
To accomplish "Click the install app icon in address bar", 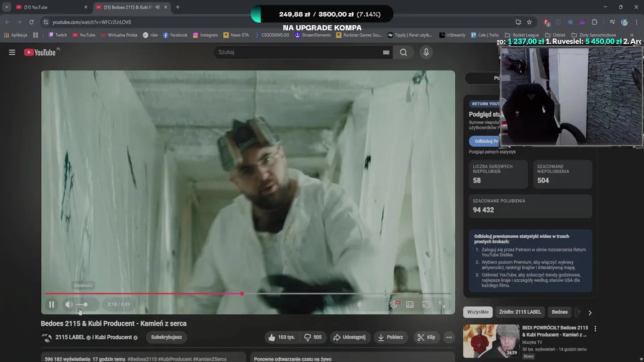I will click(518, 22).
